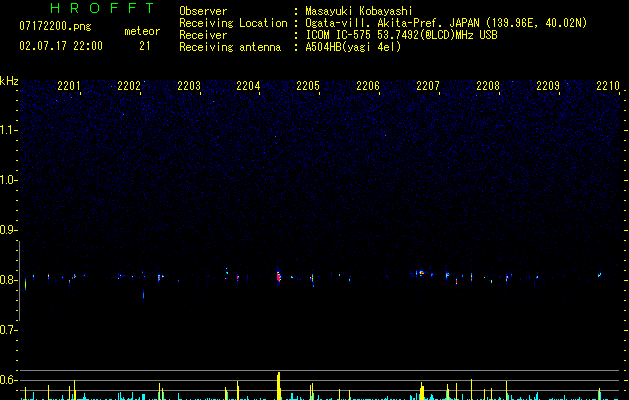
Task: Click the Ogata-vill. Akita-Pref. JAPAN location text
Action: [446, 23]
